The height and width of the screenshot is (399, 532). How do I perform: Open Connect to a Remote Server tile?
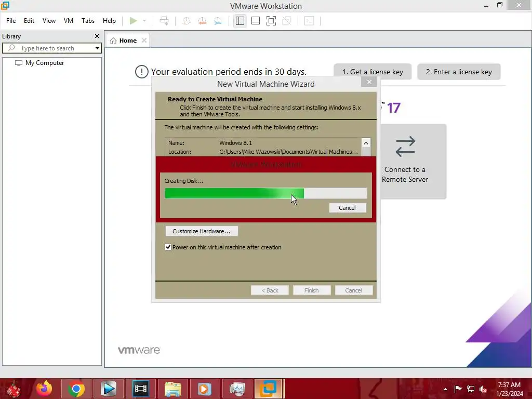(413, 162)
